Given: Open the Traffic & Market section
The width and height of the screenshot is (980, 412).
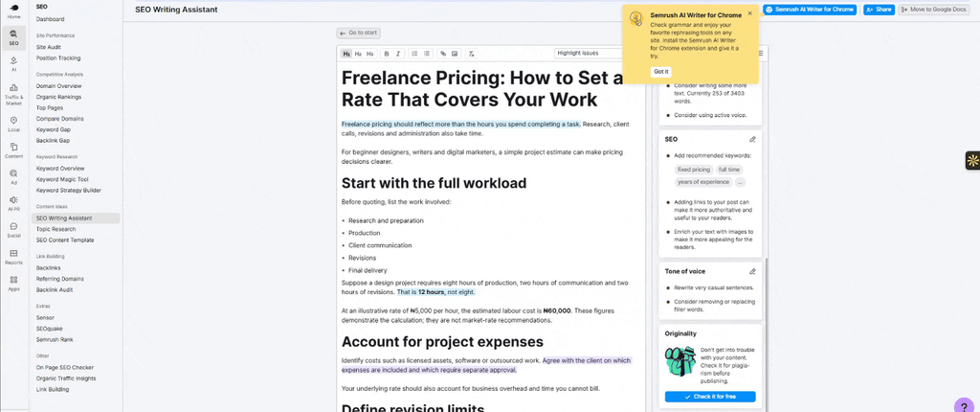Looking at the screenshot, I should [x=13, y=94].
